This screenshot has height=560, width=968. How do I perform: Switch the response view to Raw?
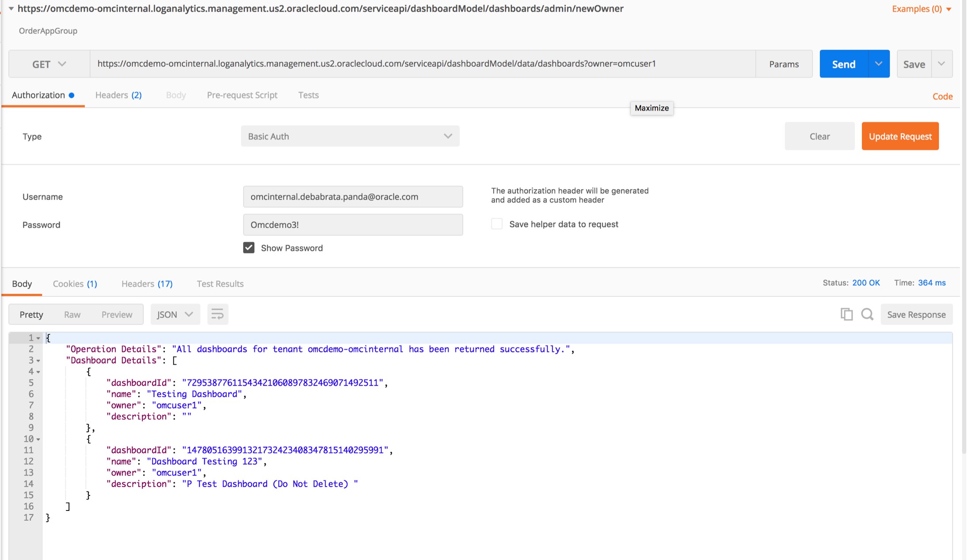point(72,314)
